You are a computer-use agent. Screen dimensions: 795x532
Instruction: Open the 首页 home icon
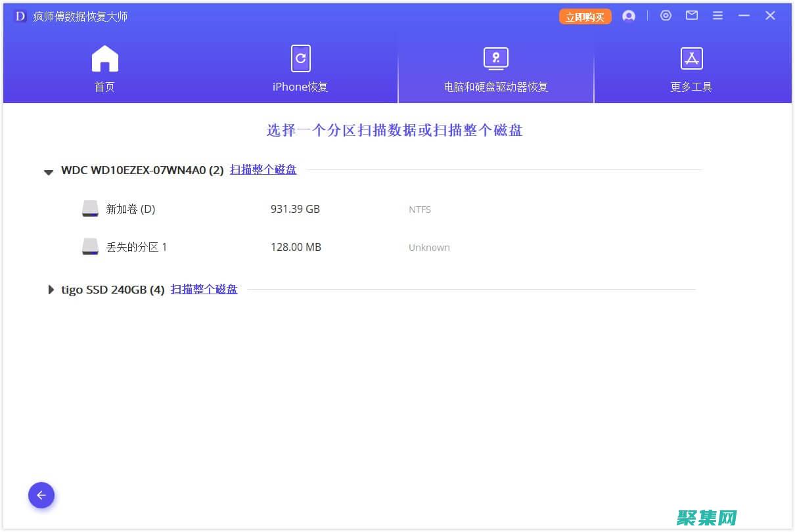coord(104,58)
